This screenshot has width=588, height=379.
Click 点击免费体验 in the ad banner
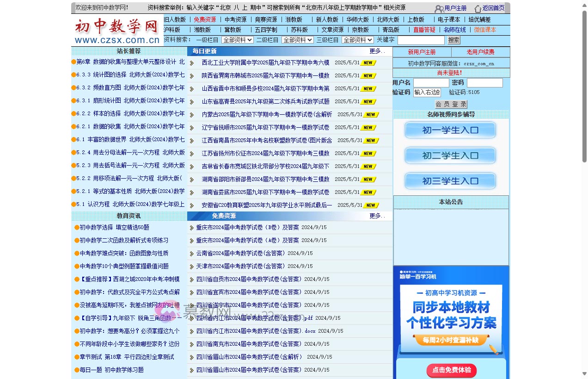(451, 370)
